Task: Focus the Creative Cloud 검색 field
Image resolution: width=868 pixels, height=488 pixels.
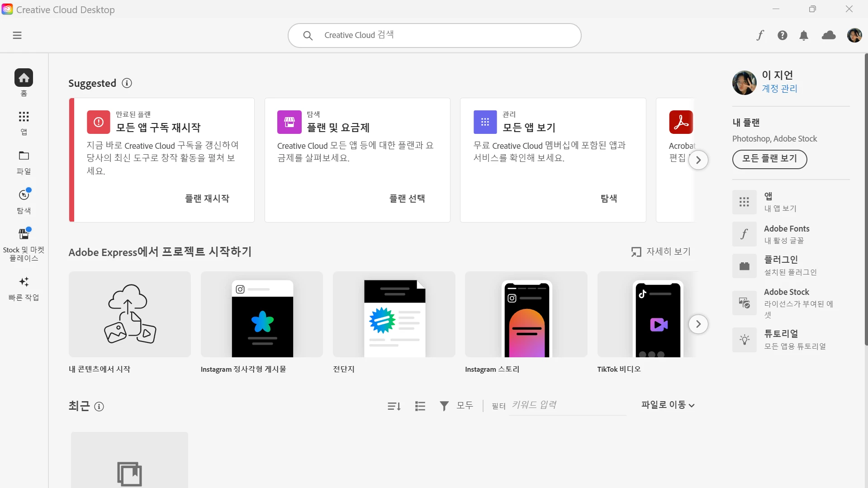Action: pos(434,35)
